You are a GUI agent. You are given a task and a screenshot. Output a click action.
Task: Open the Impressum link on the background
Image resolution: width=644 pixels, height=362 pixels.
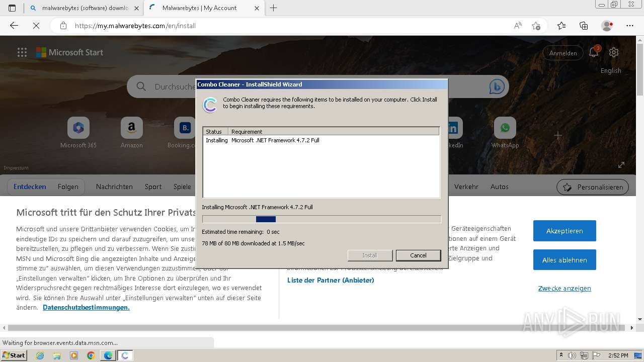click(x=16, y=168)
